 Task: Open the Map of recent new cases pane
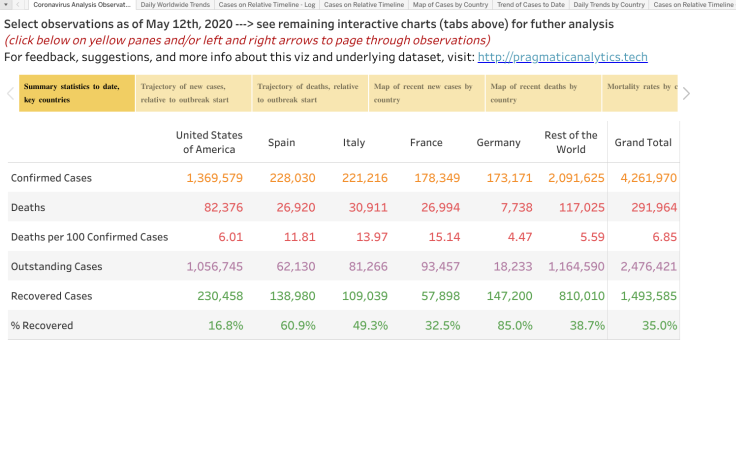coord(425,93)
